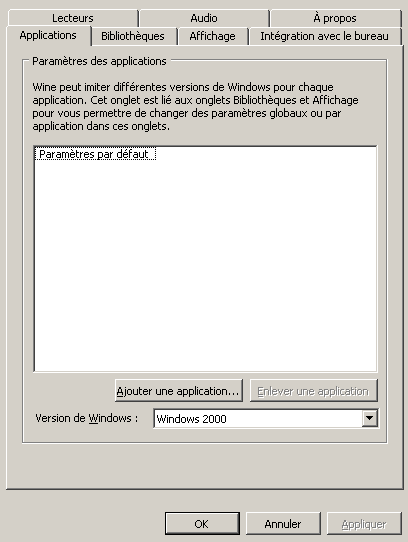Click Ajouter une application button

pos(178,391)
